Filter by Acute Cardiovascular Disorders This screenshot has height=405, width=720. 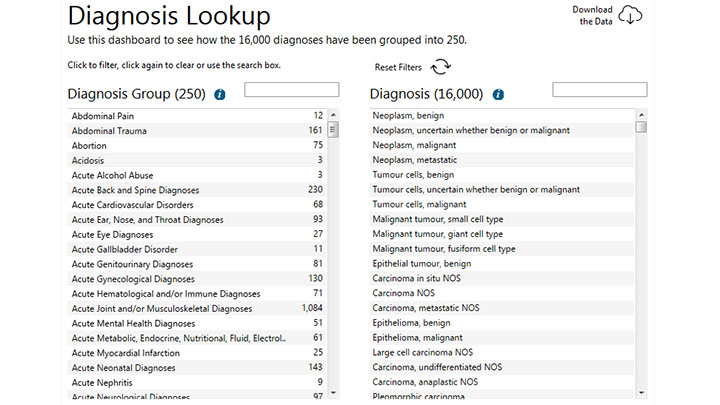(197, 205)
